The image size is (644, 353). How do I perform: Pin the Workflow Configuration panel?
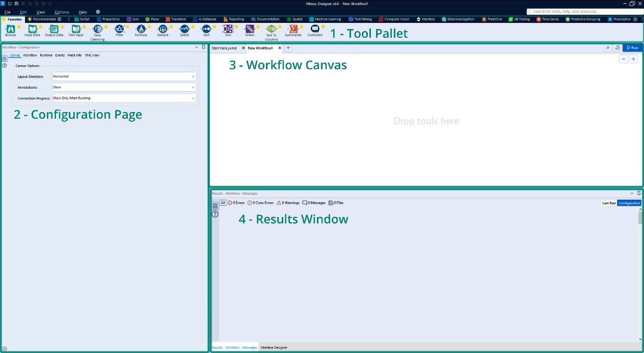[x=203, y=47]
